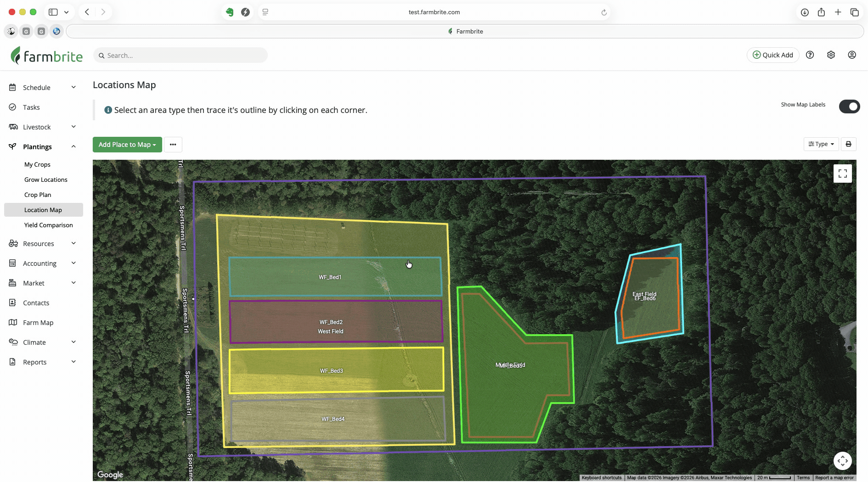868x482 pixels.
Task: Open the Add Place to Map dropdown
Action: [x=127, y=145]
